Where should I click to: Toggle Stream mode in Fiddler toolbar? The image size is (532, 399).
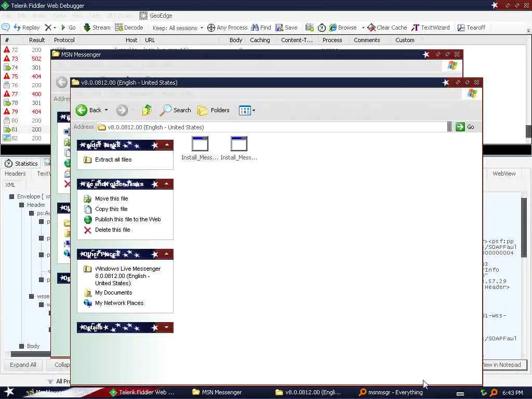click(97, 28)
